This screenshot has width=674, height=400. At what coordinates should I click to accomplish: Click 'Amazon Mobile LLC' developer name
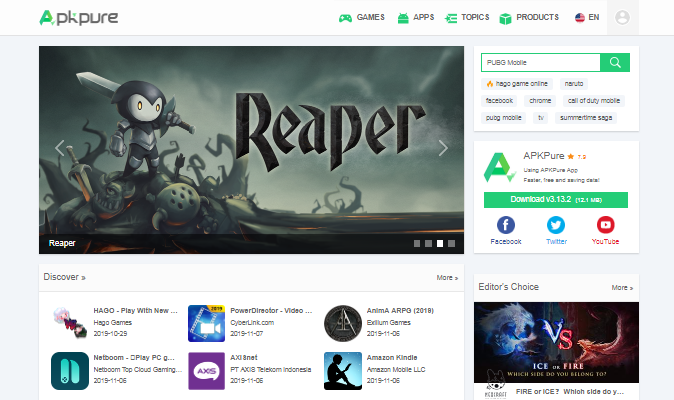point(396,369)
